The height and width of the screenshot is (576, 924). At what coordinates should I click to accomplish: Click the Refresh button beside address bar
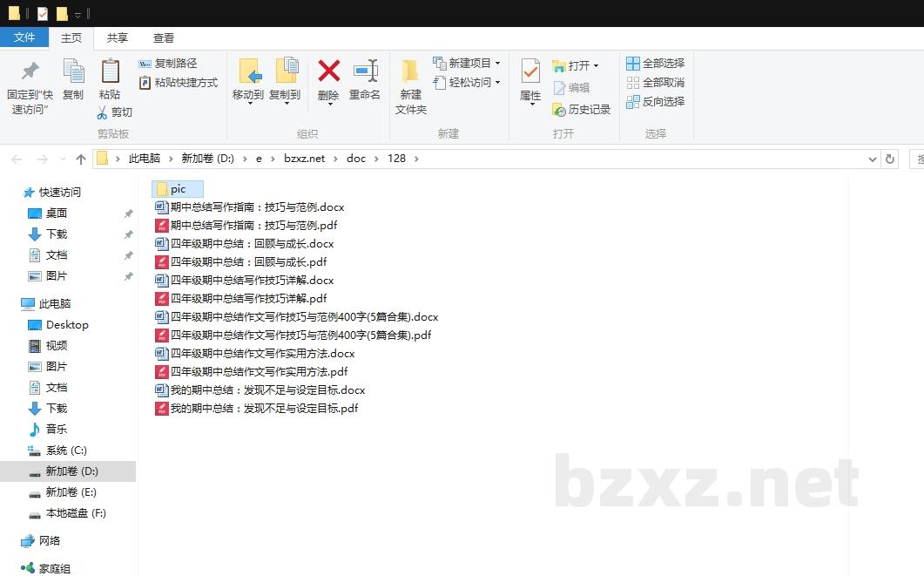click(889, 159)
